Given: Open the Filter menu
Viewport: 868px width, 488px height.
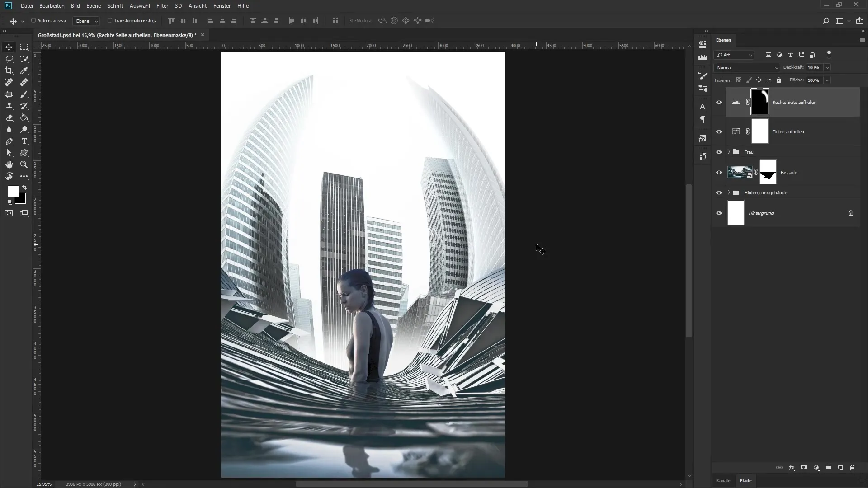Looking at the screenshot, I should (x=162, y=6).
